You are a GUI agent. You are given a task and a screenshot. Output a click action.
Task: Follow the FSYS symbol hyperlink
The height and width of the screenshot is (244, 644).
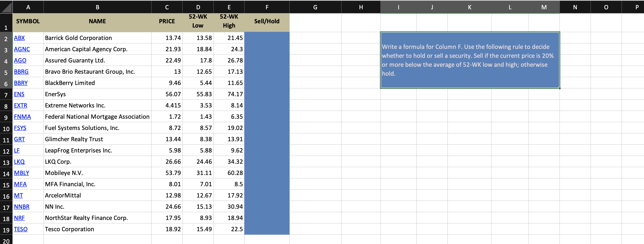tap(20, 128)
